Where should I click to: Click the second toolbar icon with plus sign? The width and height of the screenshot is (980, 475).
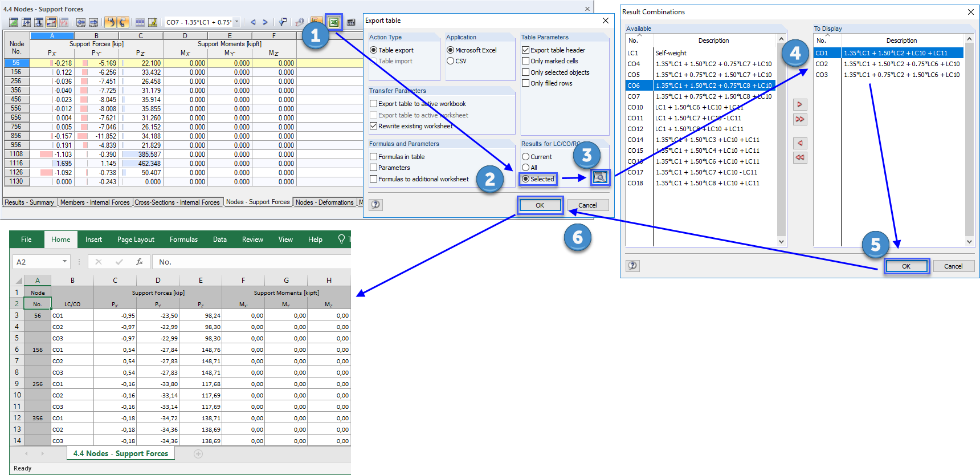click(26, 22)
